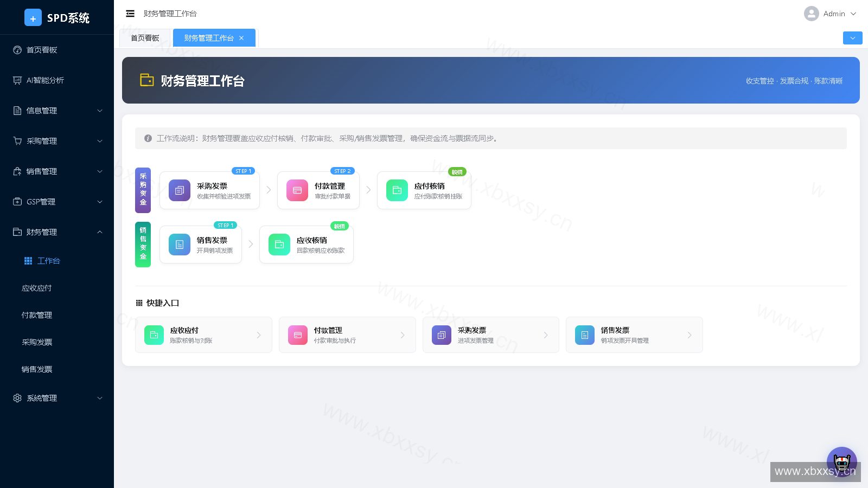This screenshot has width=868, height=488.
Task: Expand the 采购管理 sidebar menu
Action: [57, 141]
